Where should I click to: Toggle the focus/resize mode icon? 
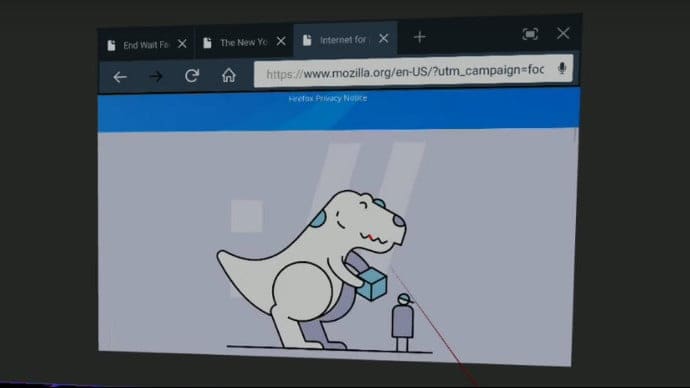[530, 34]
